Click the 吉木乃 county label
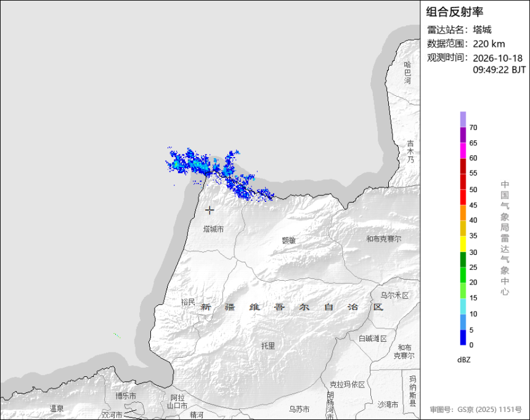The height and width of the screenshot is (420, 530). [410, 151]
